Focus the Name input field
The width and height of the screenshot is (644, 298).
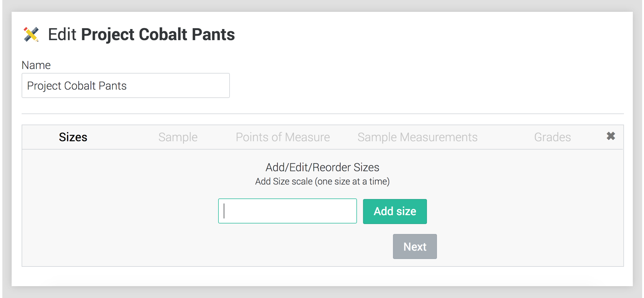coord(126,86)
